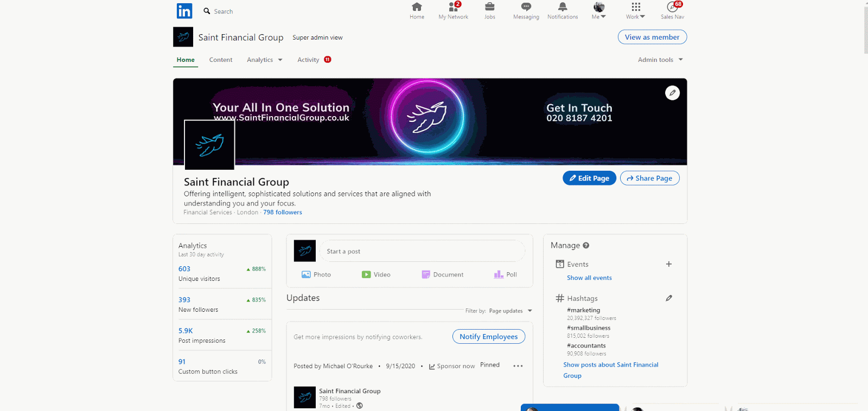Image resolution: width=868 pixels, height=411 pixels.
Task: Open the Home nav icon
Action: pos(417,11)
